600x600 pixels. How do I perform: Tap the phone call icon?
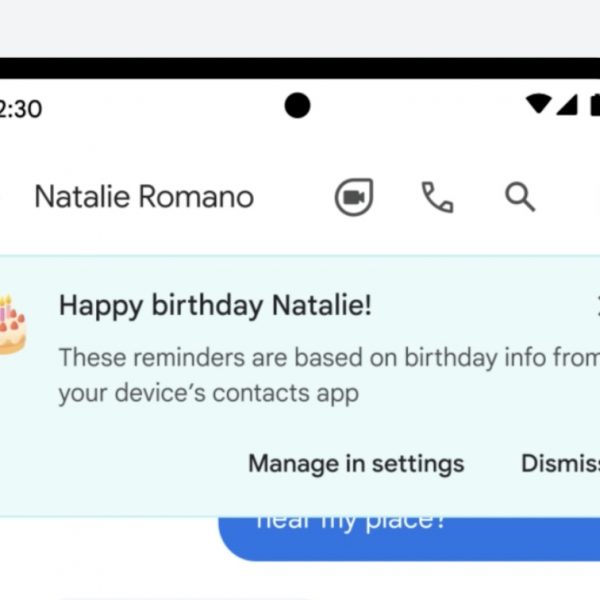(x=437, y=197)
